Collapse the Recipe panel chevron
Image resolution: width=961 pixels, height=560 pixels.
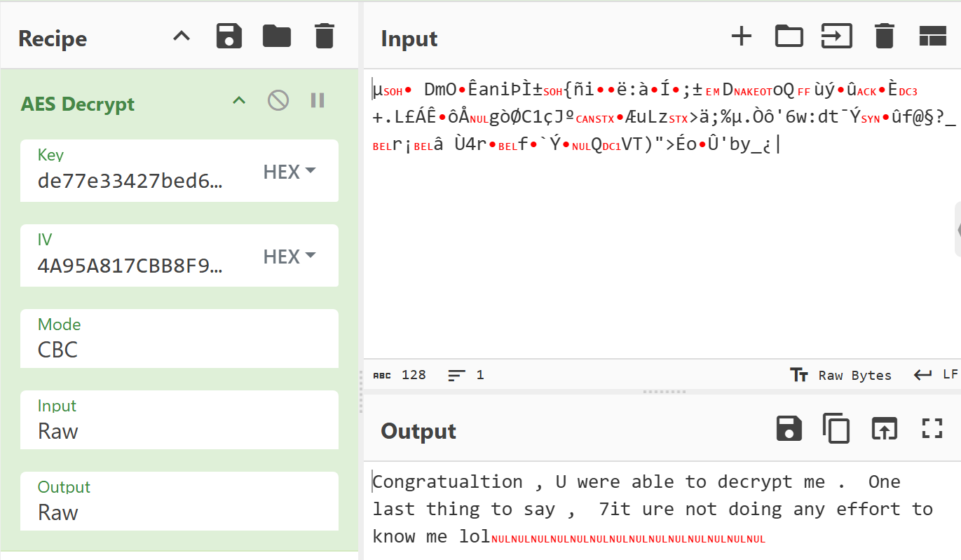[182, 36]
